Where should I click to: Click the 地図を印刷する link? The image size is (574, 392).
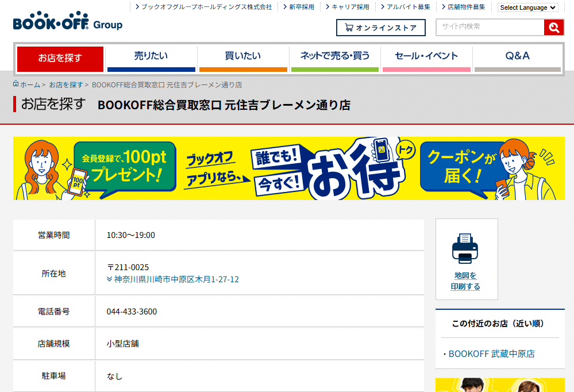point(465,281)
